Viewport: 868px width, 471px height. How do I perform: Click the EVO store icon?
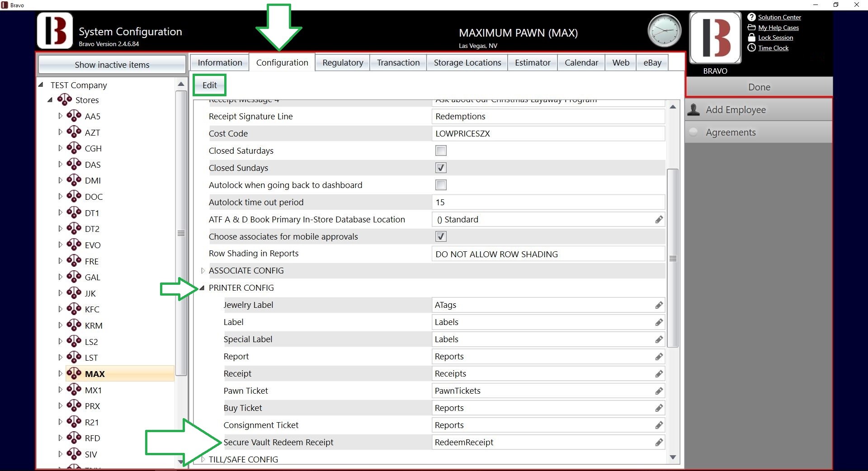pos(74,245)
